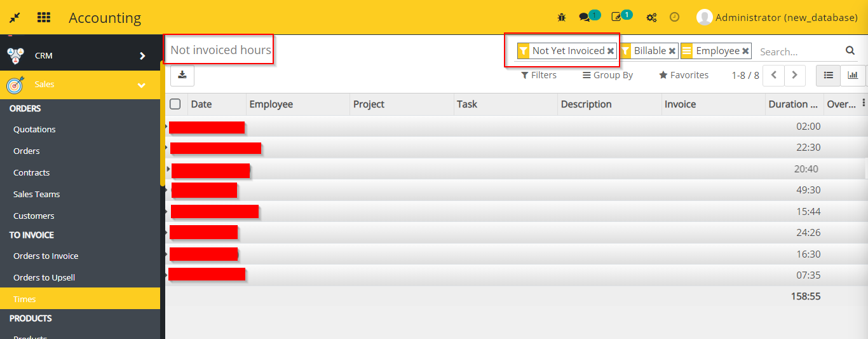
Task: Open Administrator user menu
Action: [x=777, y=18]
